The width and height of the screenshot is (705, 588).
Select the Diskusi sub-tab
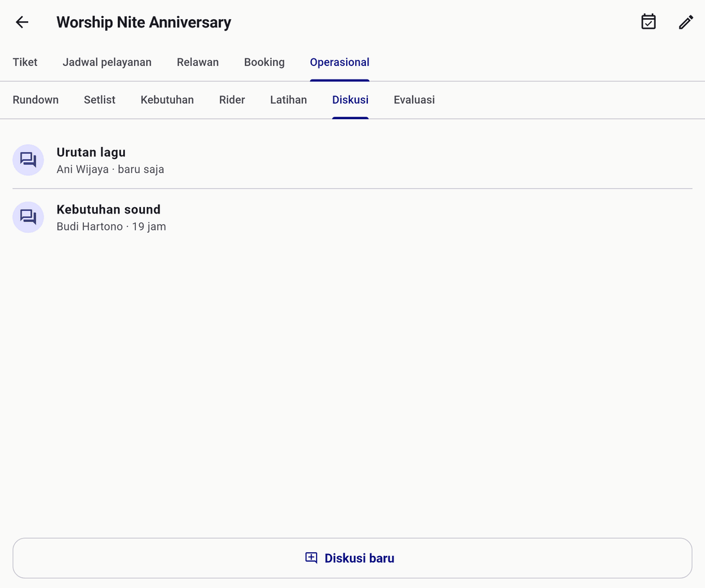tap(350, 100)
